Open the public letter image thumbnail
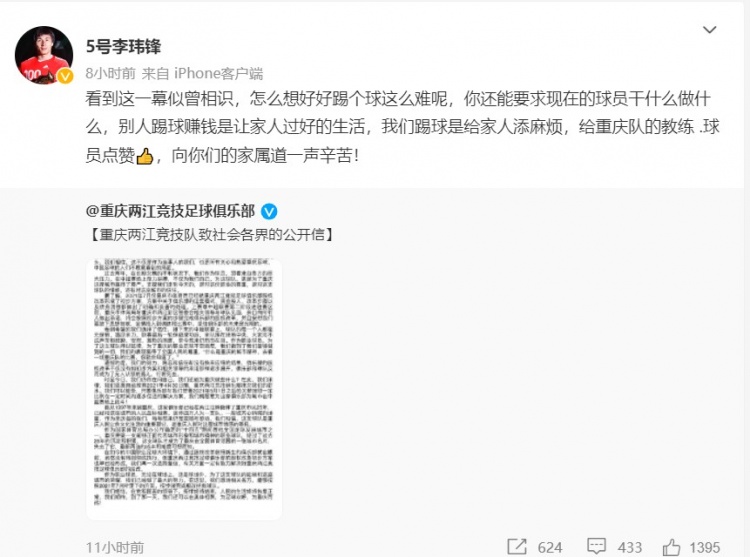750x557 pixels. (x=184, y=389)
